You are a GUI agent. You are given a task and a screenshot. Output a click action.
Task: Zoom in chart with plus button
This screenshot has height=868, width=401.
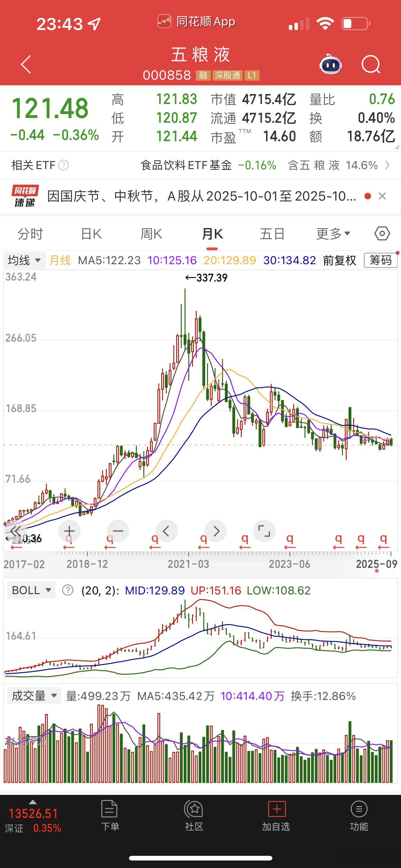69,531
